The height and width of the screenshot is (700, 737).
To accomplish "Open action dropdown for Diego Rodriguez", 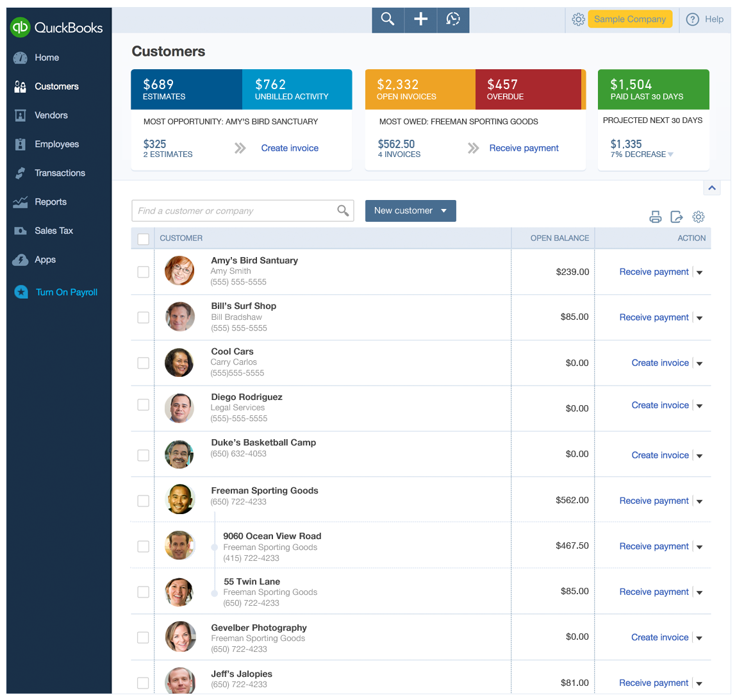I will pos(699,406).
